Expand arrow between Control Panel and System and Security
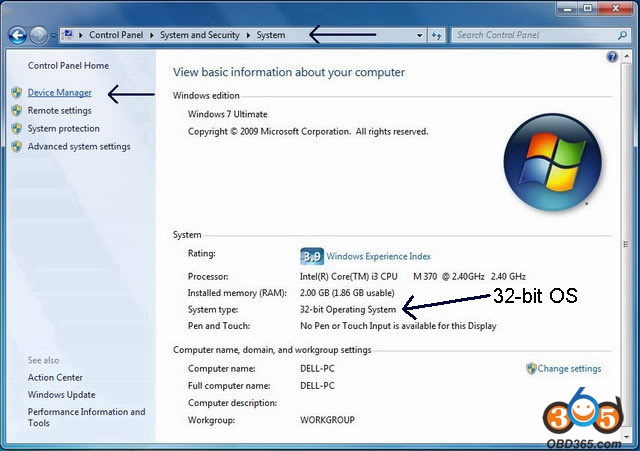 [x=151, y=35]
